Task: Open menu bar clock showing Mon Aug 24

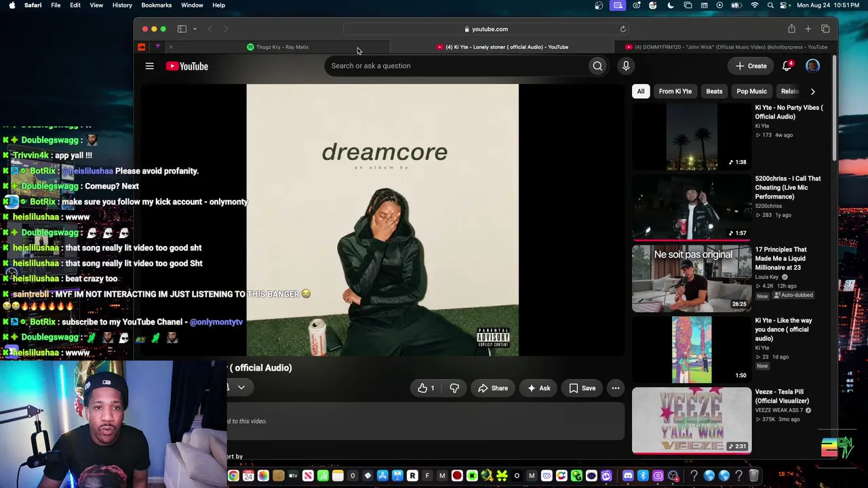Action: point(829,5)
